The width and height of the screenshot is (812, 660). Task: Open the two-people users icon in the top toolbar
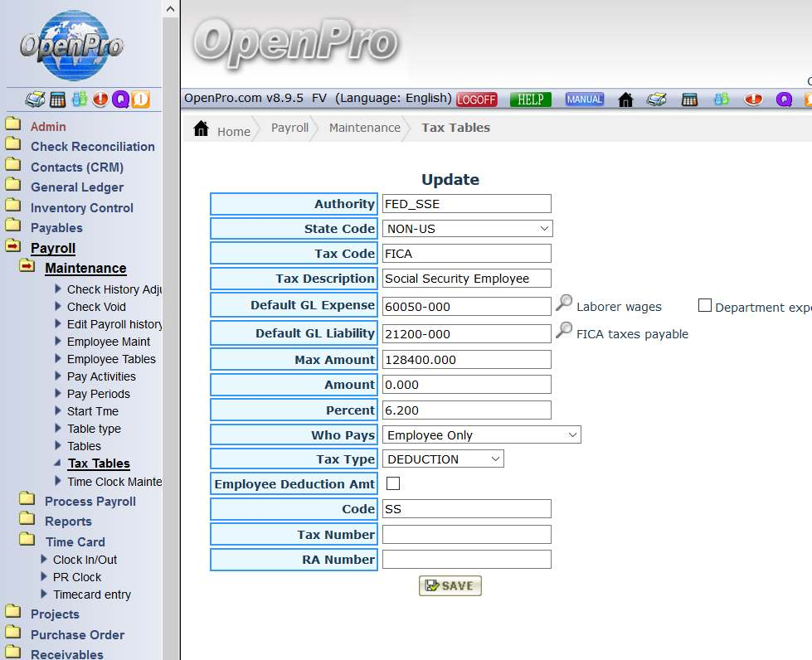[x=722, y=99]
